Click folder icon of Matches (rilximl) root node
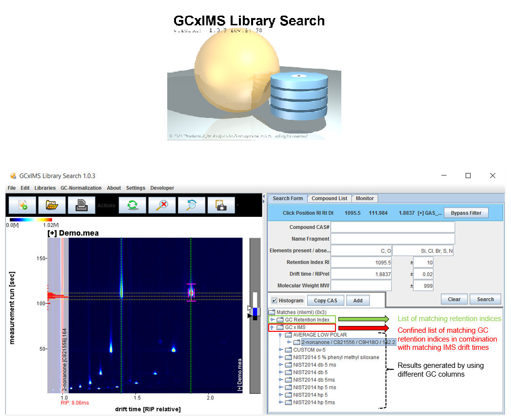Screen dimensions: 511x420 pos(272,312)
